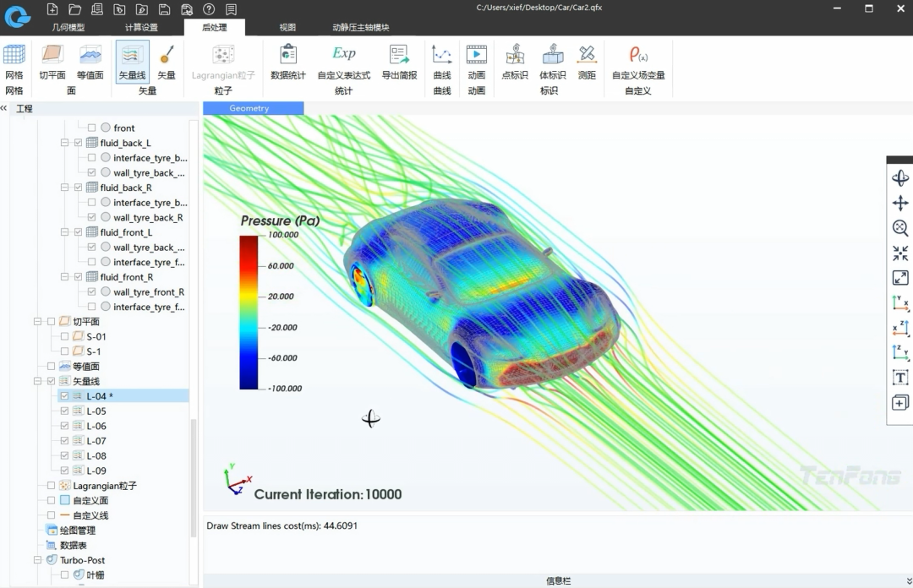Click the bookmark notes icon in title bar
913x588 pixels.
tap(231, 8)
